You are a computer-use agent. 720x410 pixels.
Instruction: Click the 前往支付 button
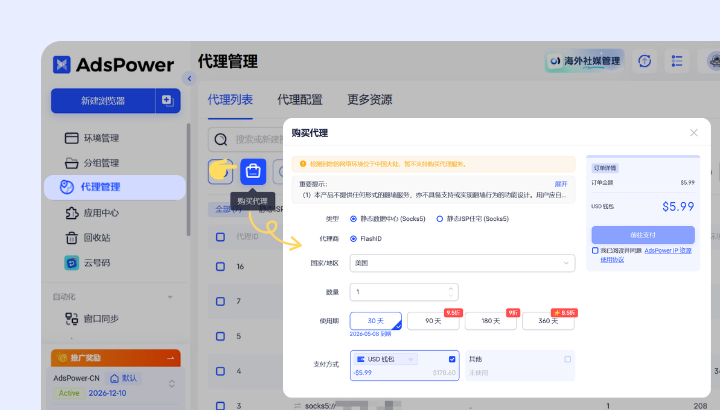tap(643, 235)
